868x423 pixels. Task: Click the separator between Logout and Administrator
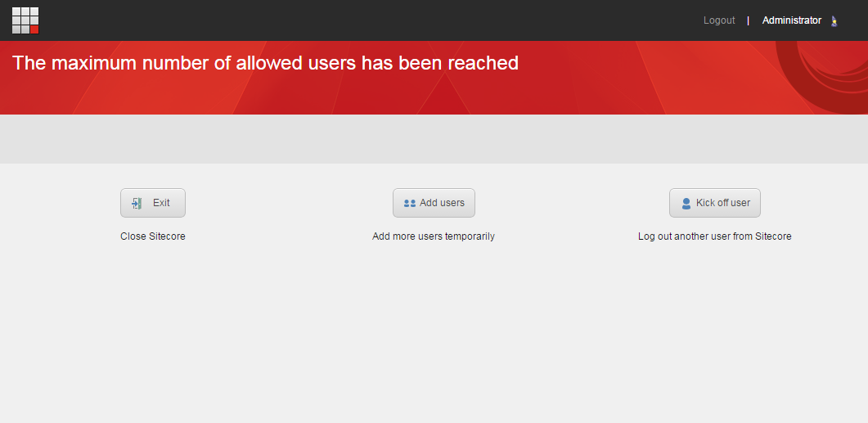(748, 20)
